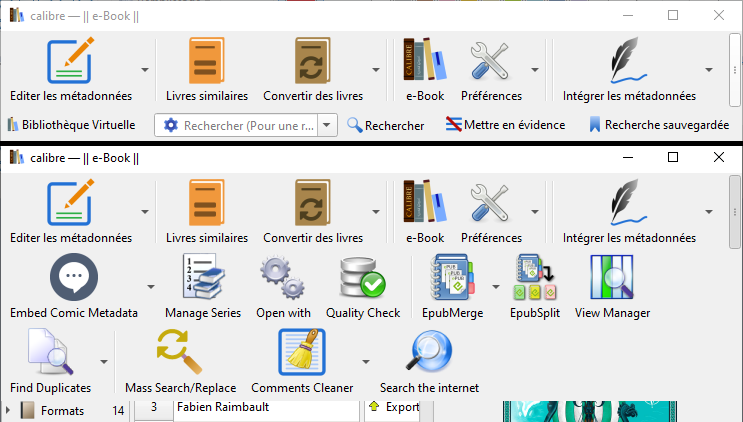This screenshot has height=422, width=743.
Task: Expand the Formats tree item
Action: (8, 410)
